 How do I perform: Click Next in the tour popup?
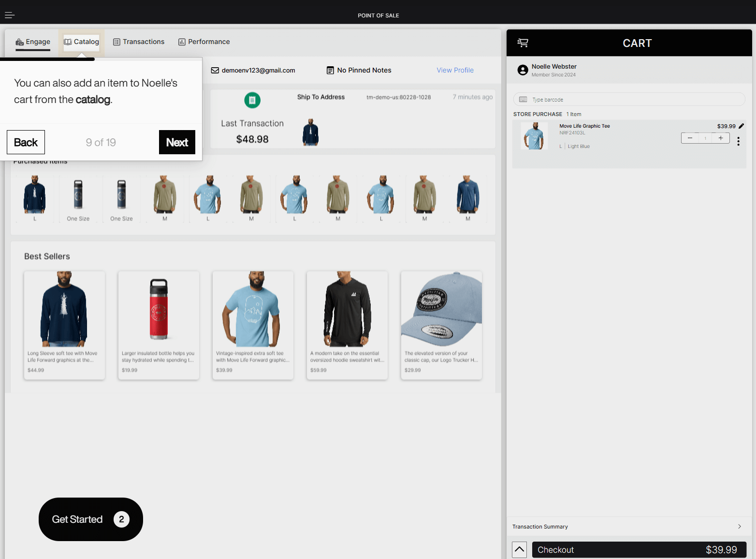point(177,142)
